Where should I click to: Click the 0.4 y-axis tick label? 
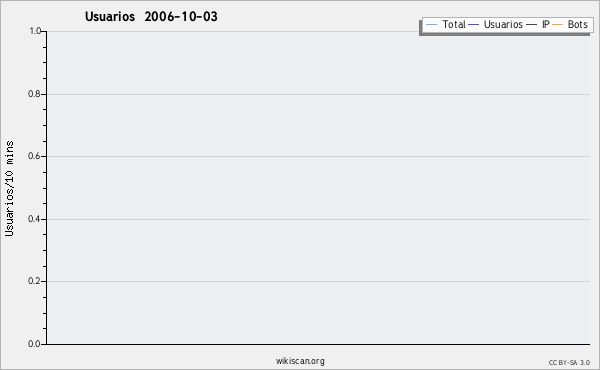pos(34,219)
